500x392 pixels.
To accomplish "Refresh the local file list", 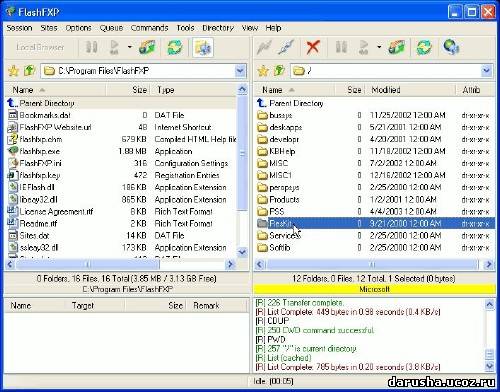I will click(x=175, y=47).
